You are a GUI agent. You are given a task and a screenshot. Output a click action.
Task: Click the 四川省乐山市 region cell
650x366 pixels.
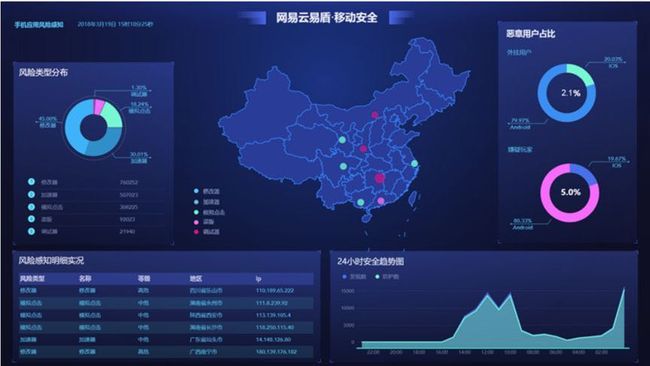point(206,291)
